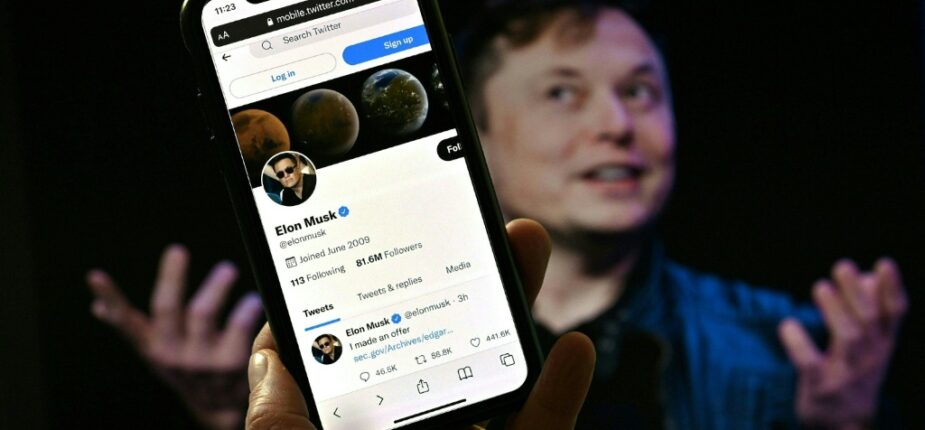Image resolution: width=925 pixels, height=430 pixels.
Task: Tap the AA reader text size button
Action: point(223,36)
